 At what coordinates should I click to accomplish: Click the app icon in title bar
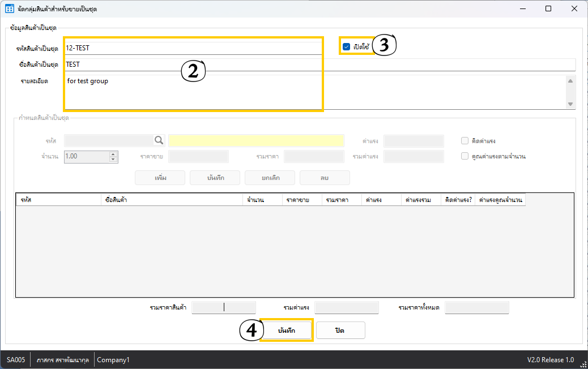(x=10, y=8)
